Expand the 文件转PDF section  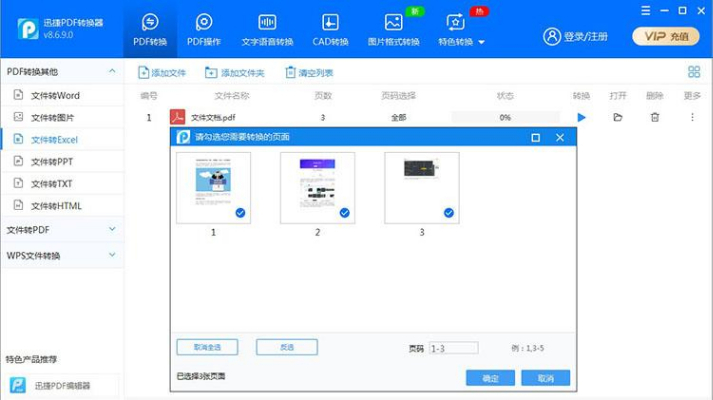click(x=61, y=230)
